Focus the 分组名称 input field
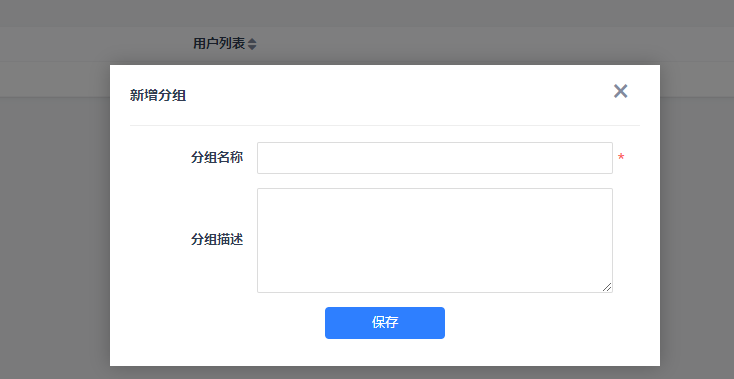The image size is (734, 379). pos(435,158)
